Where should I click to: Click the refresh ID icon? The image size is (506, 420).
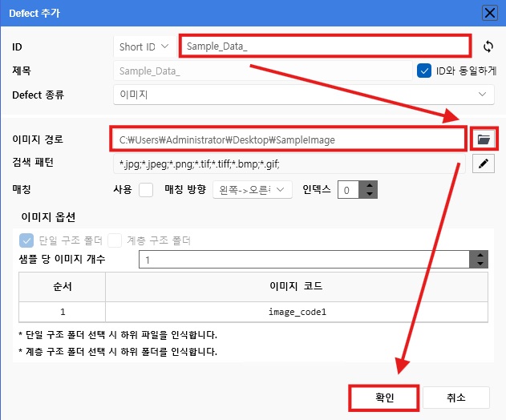pyautogui.click(x=488, y=46)
